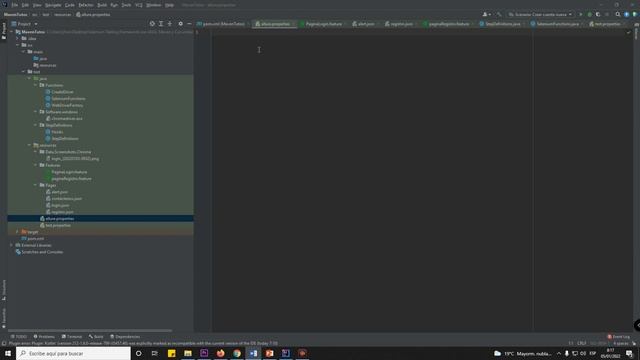Hide the Project tool window
This screenshot has height=360, width=640.
[189, 24]
